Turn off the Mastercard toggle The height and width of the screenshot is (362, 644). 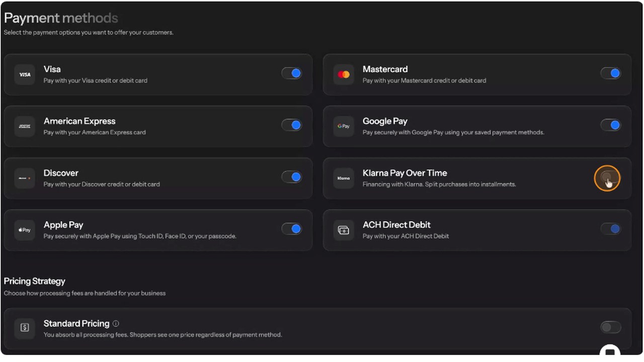(x=611, y=73)
